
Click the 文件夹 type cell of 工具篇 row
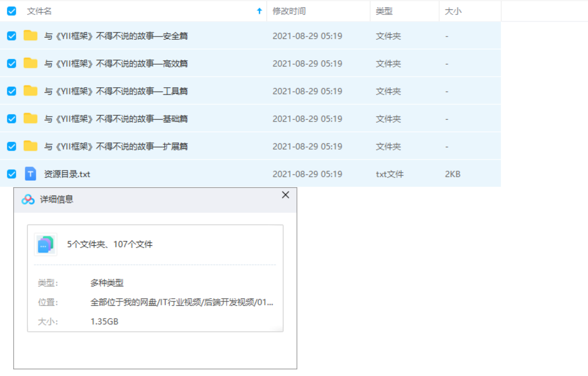click(x=388, y=91)
